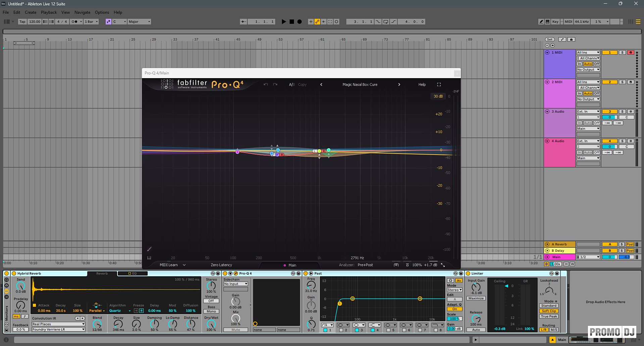The image size is (644, 346).
Task: Open the 1 Bar quantization dropdown
Action: point(91,21)
